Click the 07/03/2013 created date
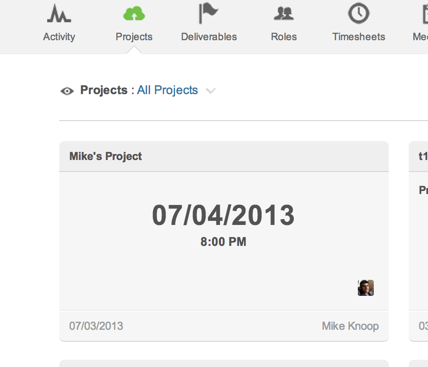The width and height of the screenshot is (428, 367). coord(96,326)
